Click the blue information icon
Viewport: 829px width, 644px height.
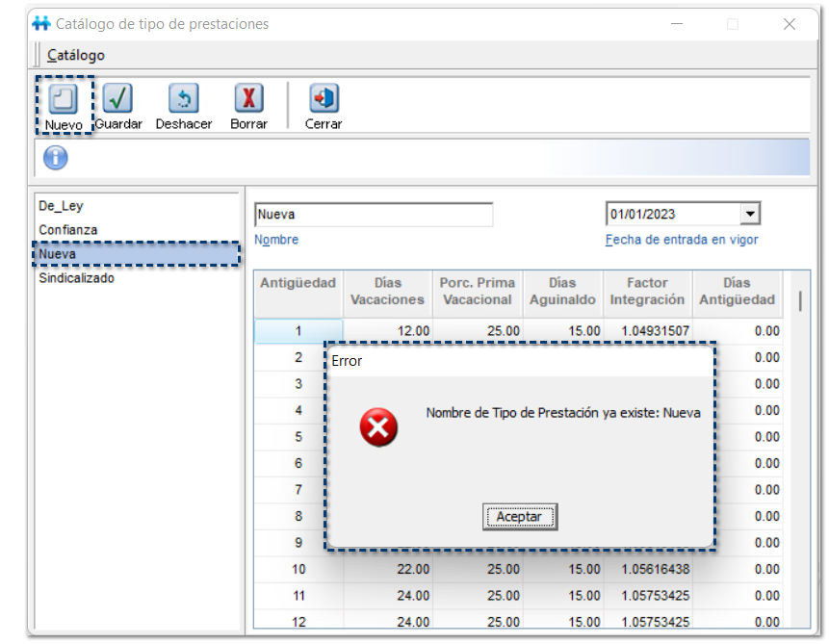[55, 158]
